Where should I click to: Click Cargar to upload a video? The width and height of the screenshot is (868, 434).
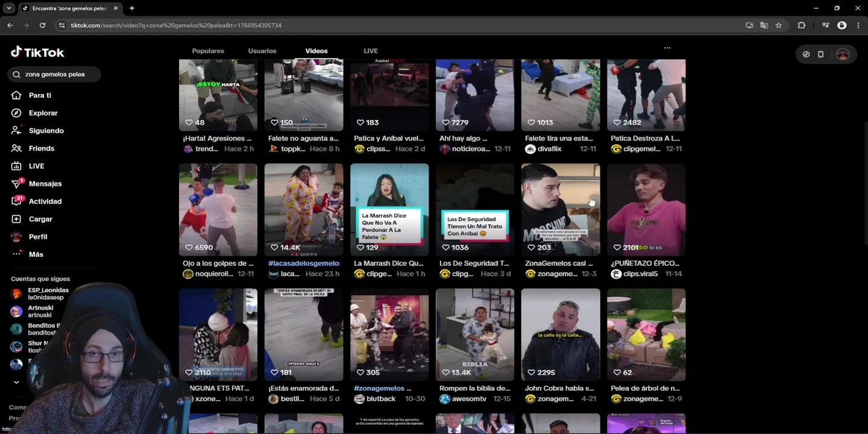pos(40,219)
